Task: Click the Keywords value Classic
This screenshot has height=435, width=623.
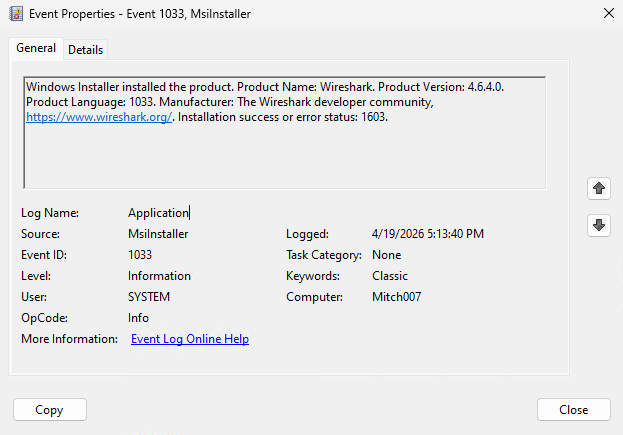Action: pos(390,276)
